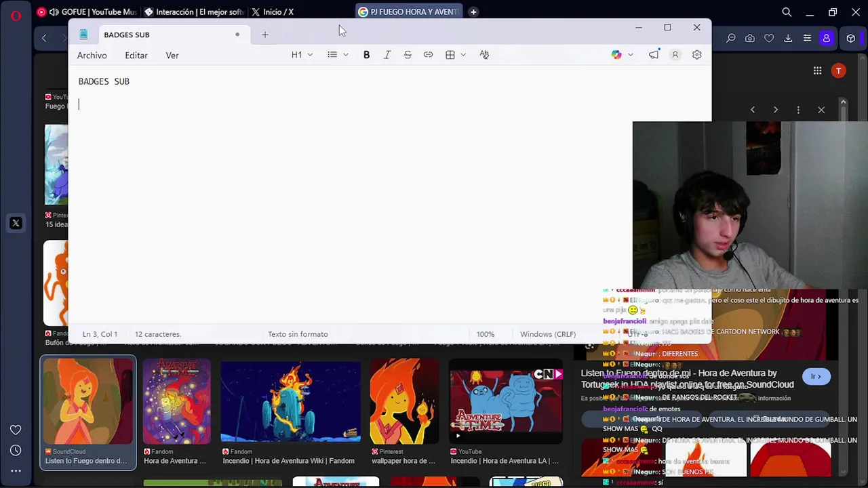Open the Google account T avatar

[x=839, y=70]
